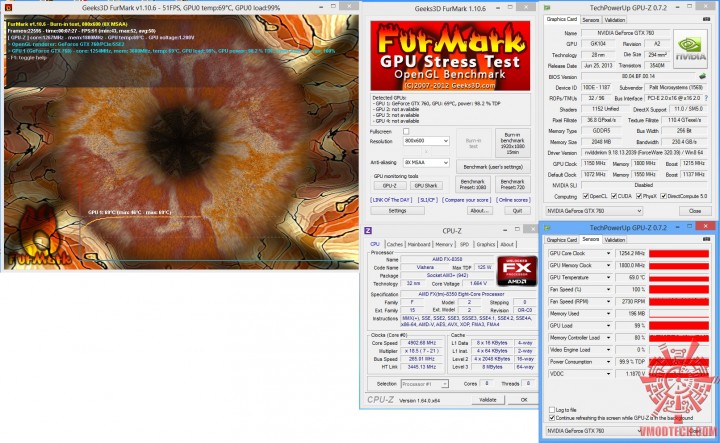The image size is (720, 443).
Task: Uncheck Continue refreshing this screen in background
Action: (552, 418)
